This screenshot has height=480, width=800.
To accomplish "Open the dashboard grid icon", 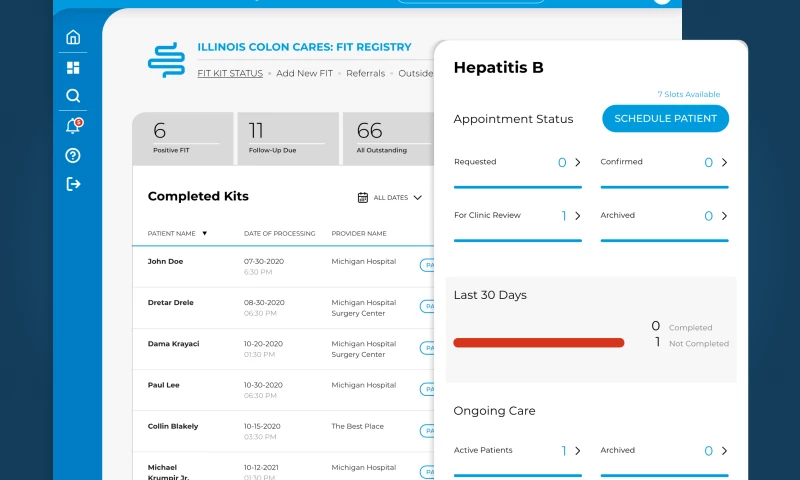I will [73, 68].
